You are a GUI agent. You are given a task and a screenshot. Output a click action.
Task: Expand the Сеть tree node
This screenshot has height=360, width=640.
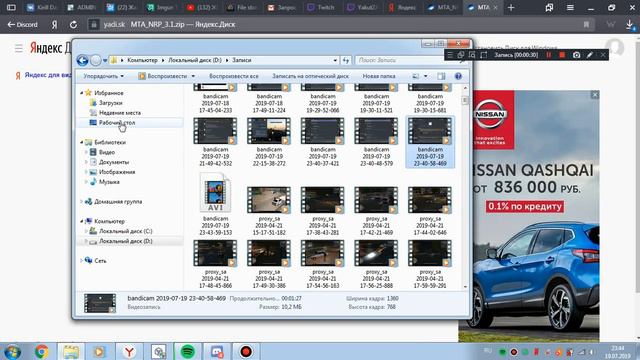click(81, 260)
